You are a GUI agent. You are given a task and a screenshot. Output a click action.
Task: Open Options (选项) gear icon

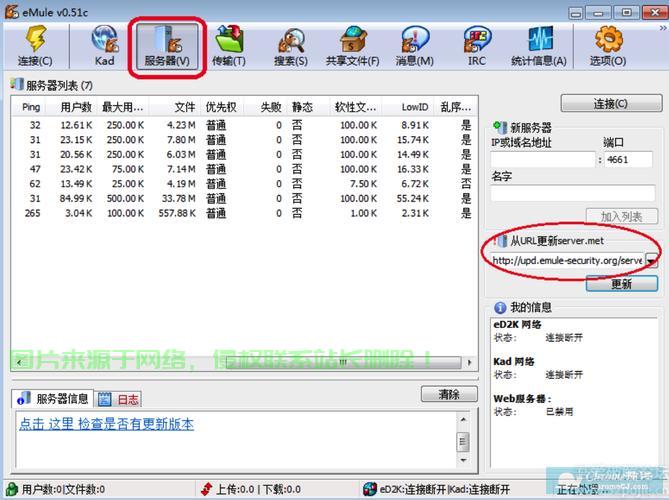608,46
